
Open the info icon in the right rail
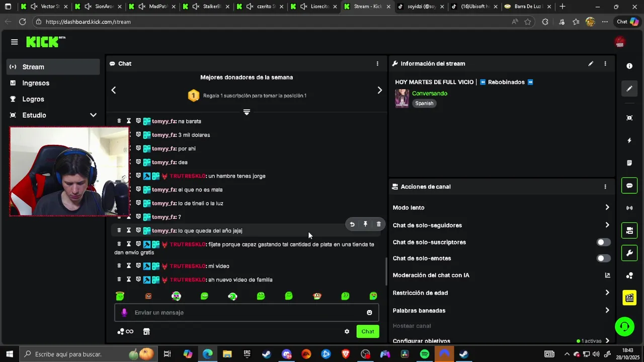pos(629,66)
